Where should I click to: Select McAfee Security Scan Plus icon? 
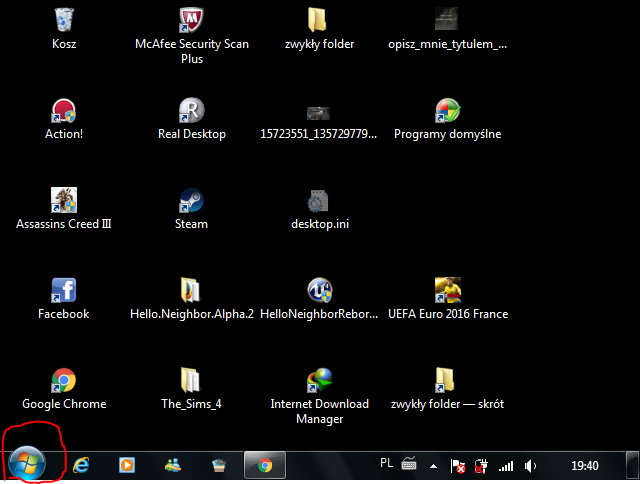[191, 21]
